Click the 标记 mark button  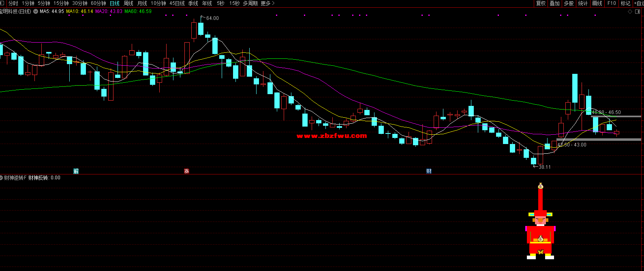[x=625, y=3]
